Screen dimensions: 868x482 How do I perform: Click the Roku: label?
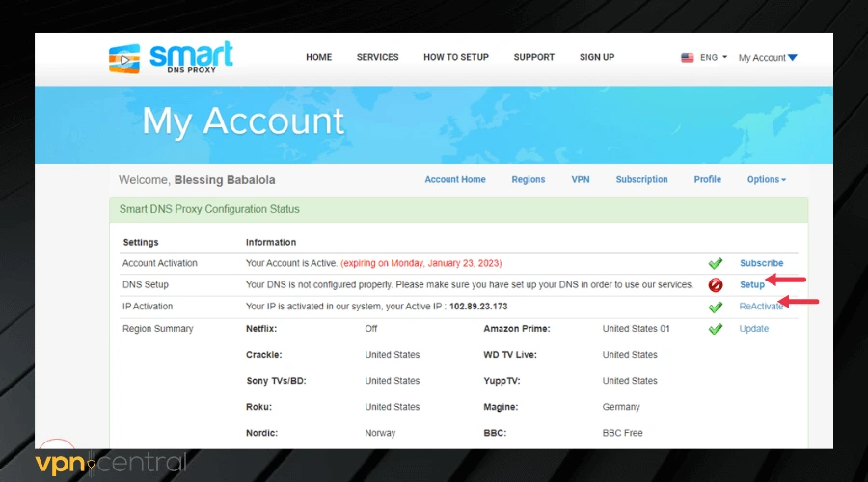(258, 407)
